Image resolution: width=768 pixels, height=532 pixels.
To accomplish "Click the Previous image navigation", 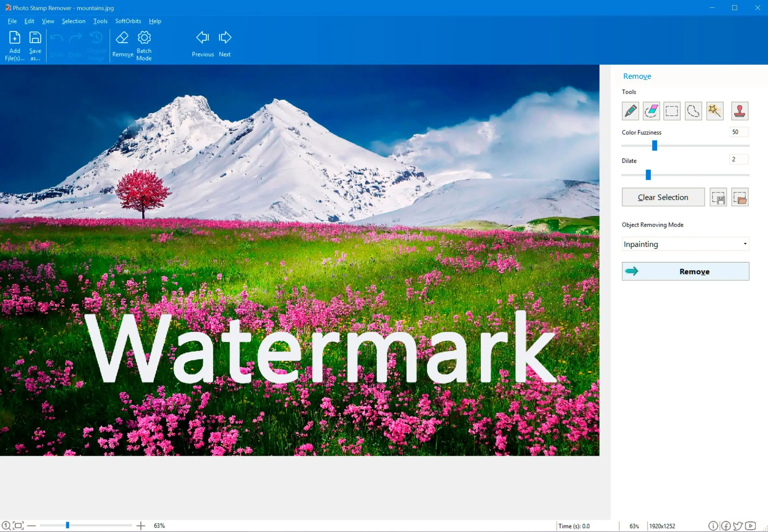I will (202, 43).
